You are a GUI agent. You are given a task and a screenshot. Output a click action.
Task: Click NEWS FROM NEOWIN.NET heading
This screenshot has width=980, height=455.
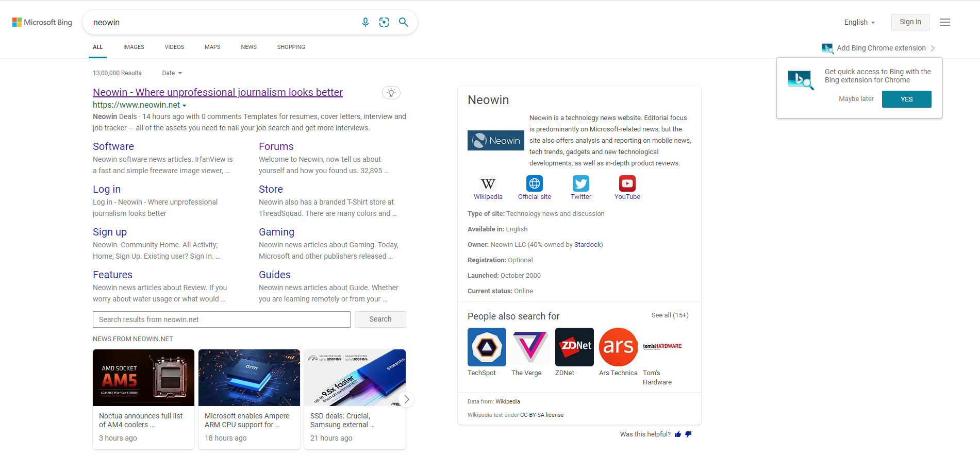[133, 339]
